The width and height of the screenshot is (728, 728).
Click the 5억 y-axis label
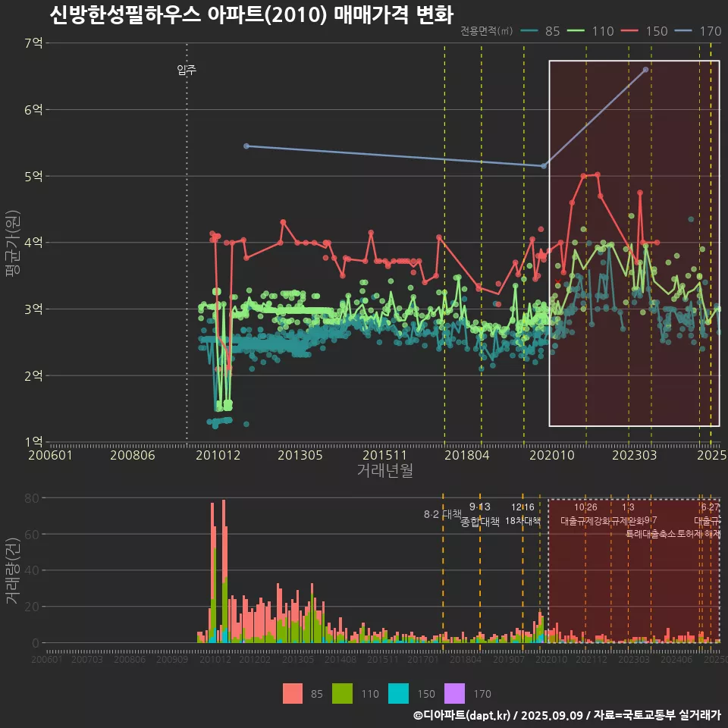pyautogui.click(x=33, y=176)
